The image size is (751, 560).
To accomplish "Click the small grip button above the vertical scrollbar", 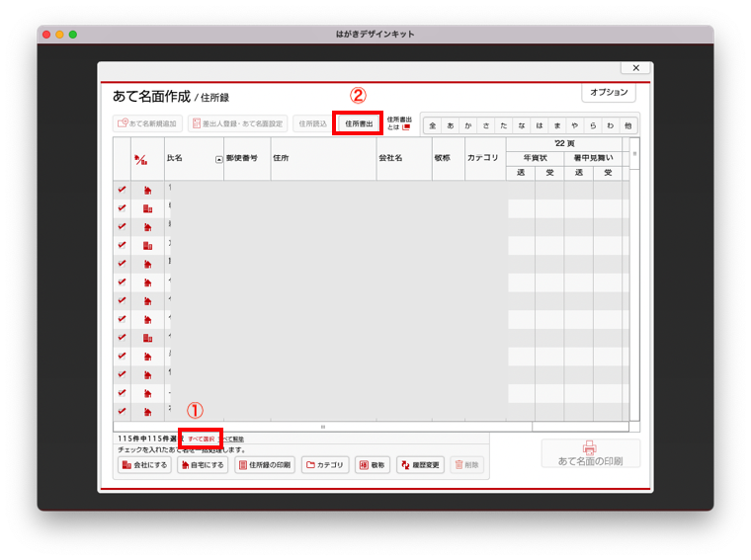I will tap(634, 154).
